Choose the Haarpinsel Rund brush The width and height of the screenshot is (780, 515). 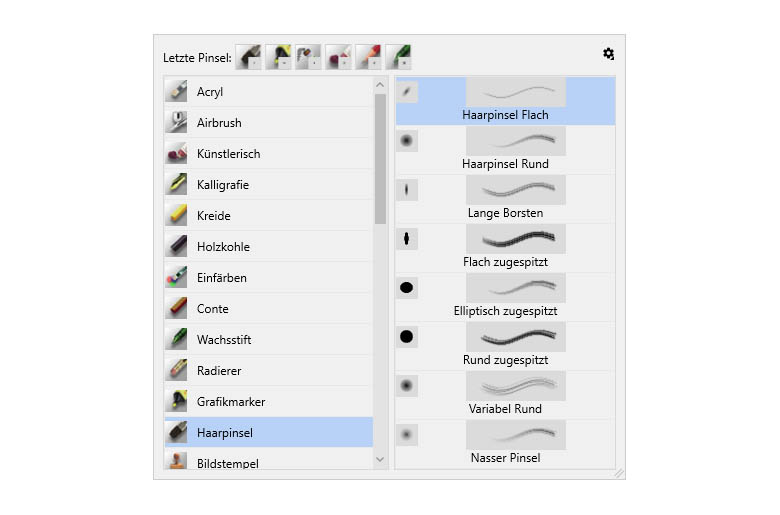coord(505,149)
